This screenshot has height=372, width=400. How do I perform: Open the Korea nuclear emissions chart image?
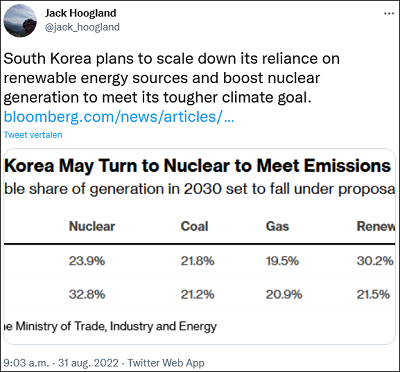click(x=200, y=246)
